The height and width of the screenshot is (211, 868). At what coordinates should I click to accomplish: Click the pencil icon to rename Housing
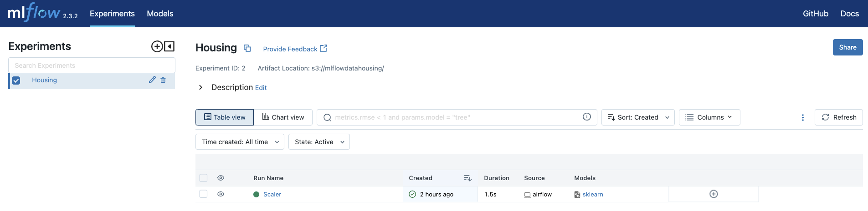[x=152, y=80]
